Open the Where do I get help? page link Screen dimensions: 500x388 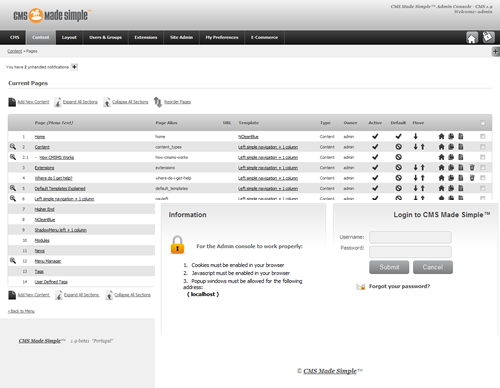pos(53,178)
